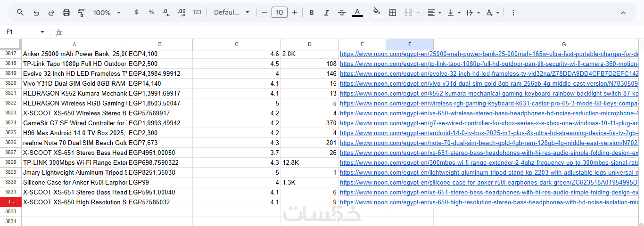Open the text rotation dropdown

(x=493, y=13)
